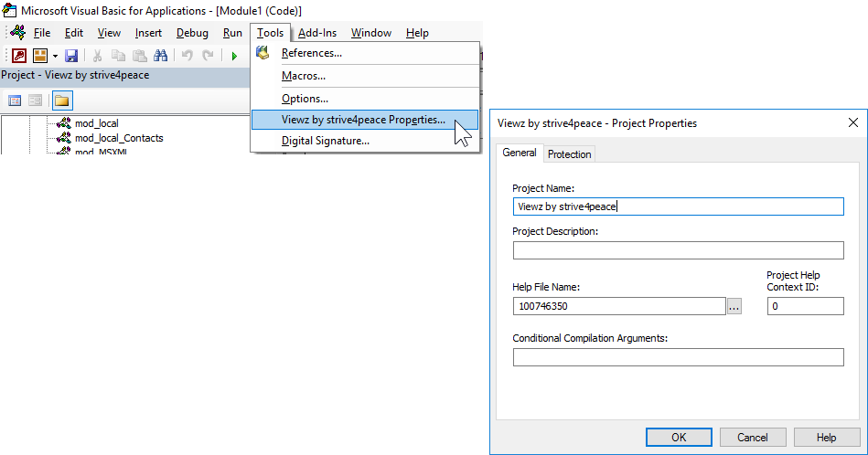
Task: Open the Debug menu
Action: tap(192, 33)
